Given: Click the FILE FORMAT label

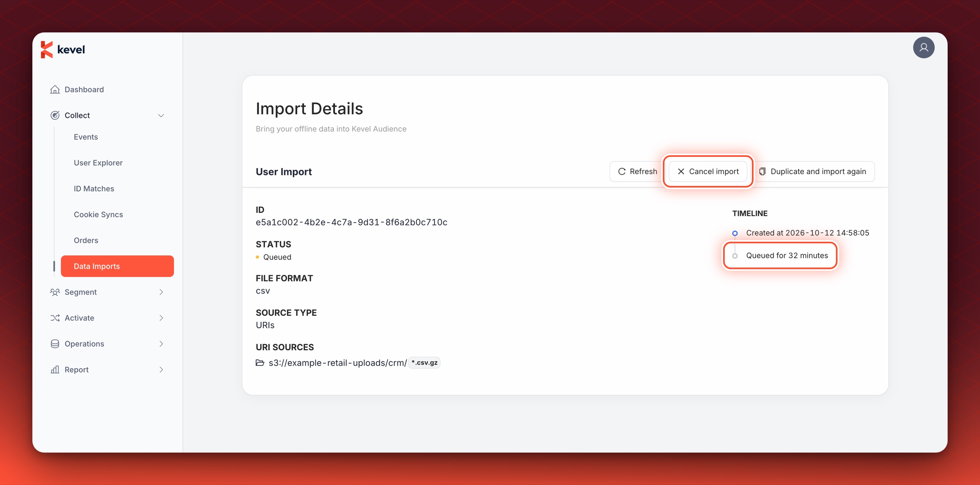Looking at the screenshot, I should pos(284,278).
